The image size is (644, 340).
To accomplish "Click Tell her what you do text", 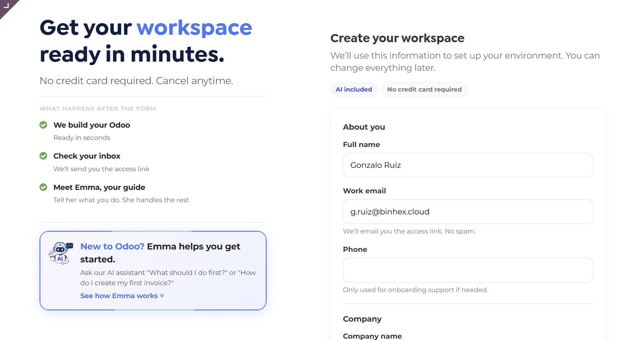I will coord(121,200).
